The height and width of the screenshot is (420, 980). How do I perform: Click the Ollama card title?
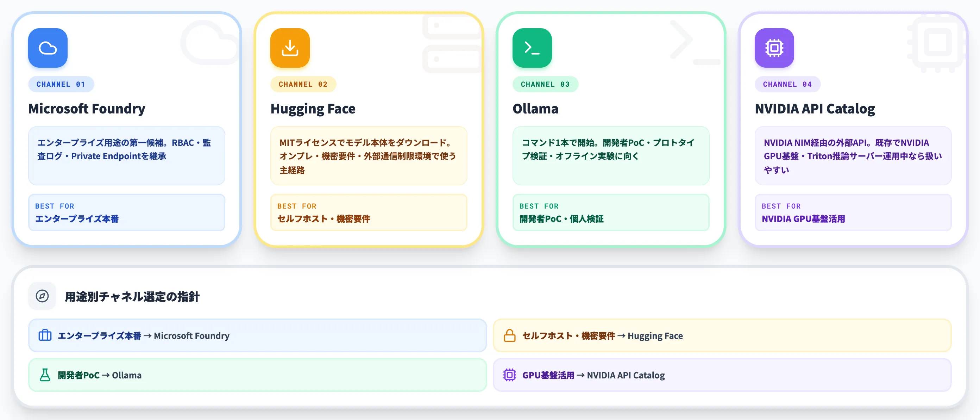pos(535,109)
